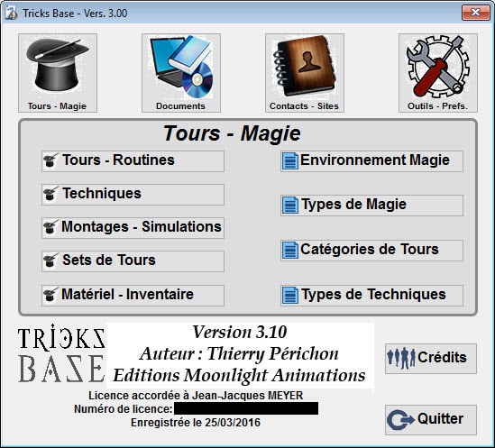
Task: Open the Techniques section
Action: click(133, 195)
